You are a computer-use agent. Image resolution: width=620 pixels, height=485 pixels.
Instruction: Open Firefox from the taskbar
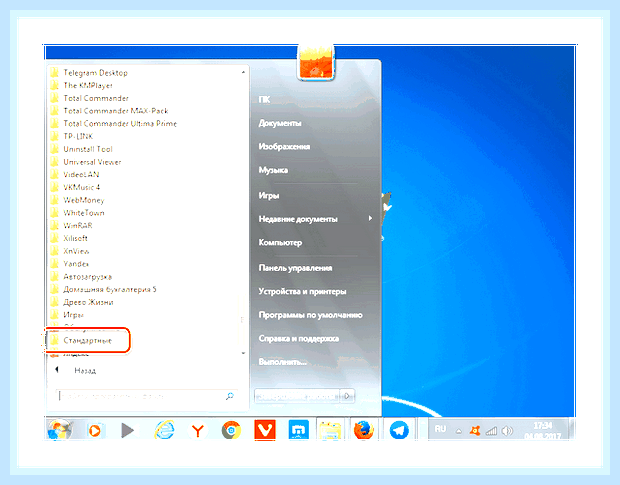(x=363, y=430)
